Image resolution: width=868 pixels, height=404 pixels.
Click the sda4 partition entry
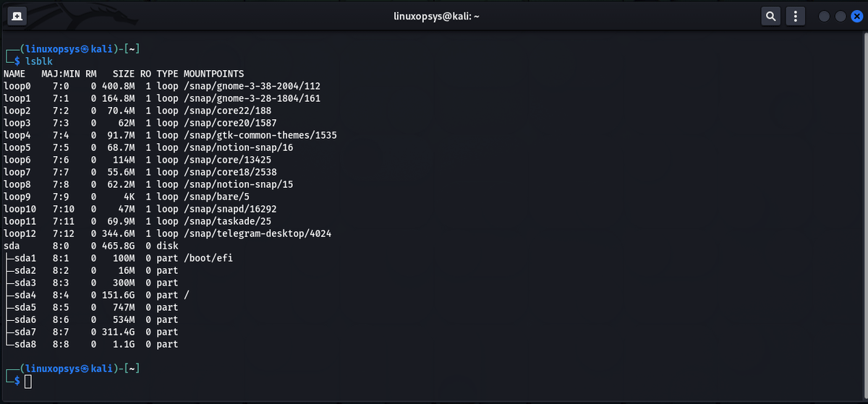pos(25,295)
